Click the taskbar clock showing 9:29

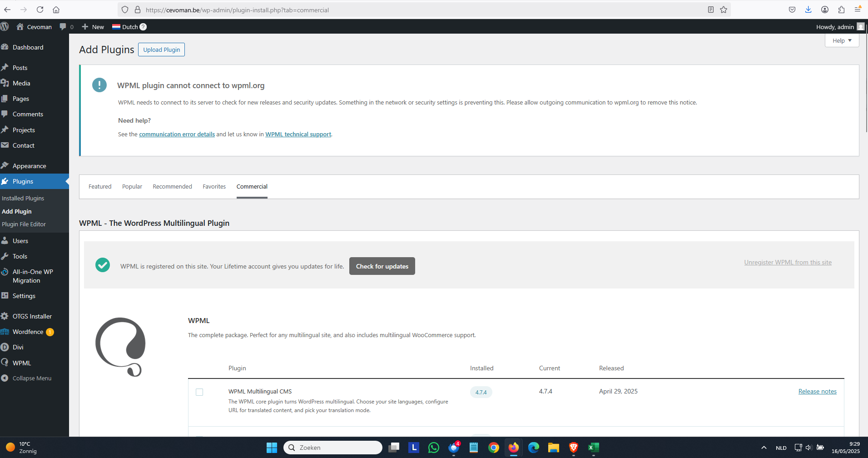846,448
